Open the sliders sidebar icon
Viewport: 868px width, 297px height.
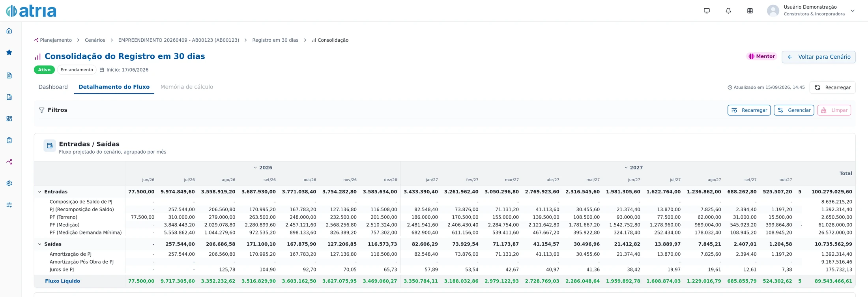click(9, 205)
